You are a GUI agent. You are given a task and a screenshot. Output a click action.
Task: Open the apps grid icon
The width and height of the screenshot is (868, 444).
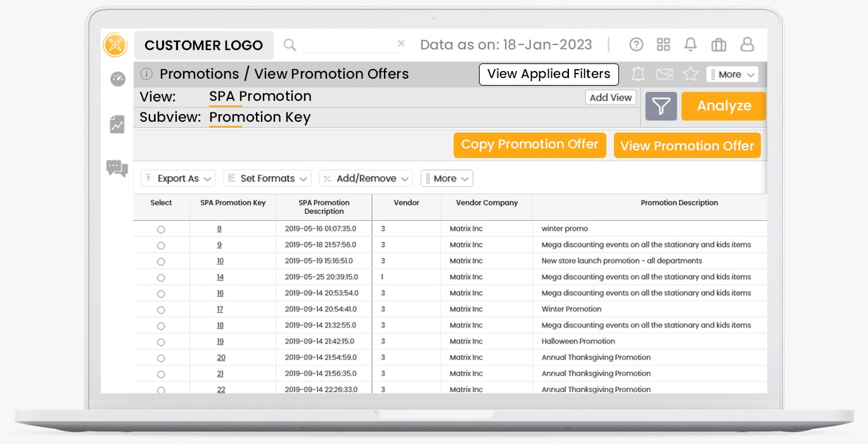coord(663,44)
